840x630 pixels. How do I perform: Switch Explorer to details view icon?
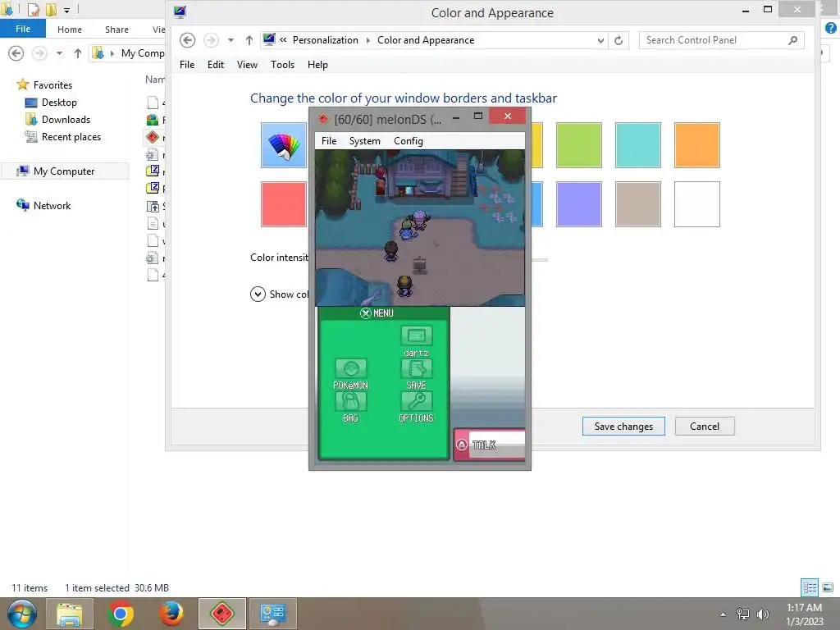tap(810, 587)
